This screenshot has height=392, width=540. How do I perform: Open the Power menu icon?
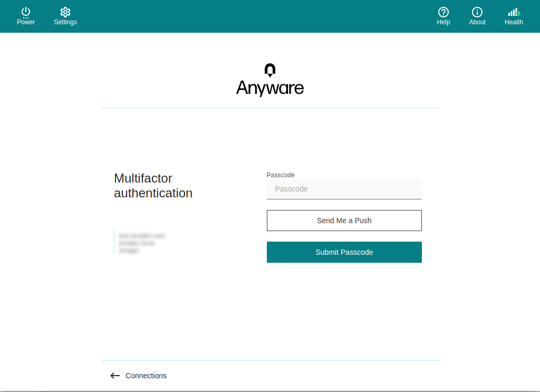coord(26,13)
